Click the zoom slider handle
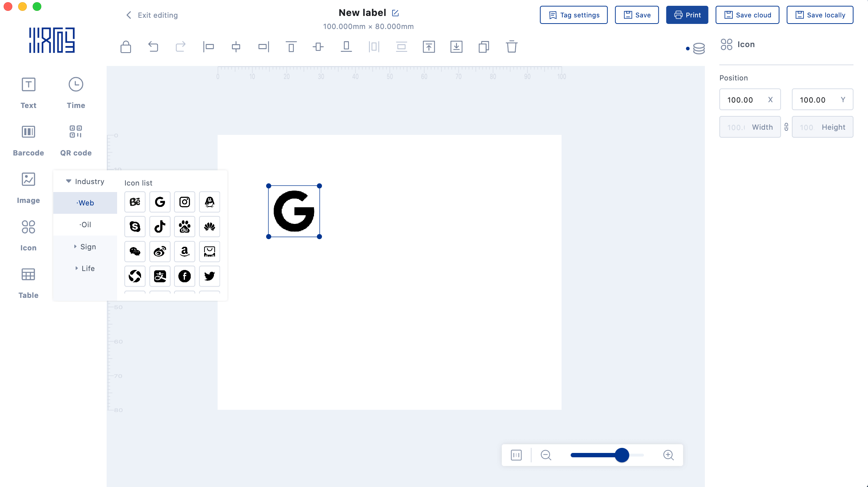Viewport: 868px width, 487px height. (622, 455)
